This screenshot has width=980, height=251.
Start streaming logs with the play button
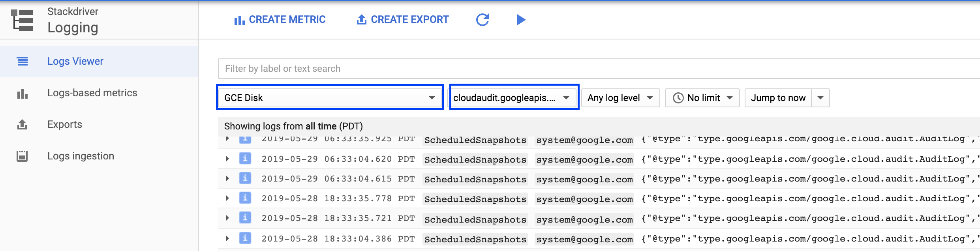(x=521, y=19)
